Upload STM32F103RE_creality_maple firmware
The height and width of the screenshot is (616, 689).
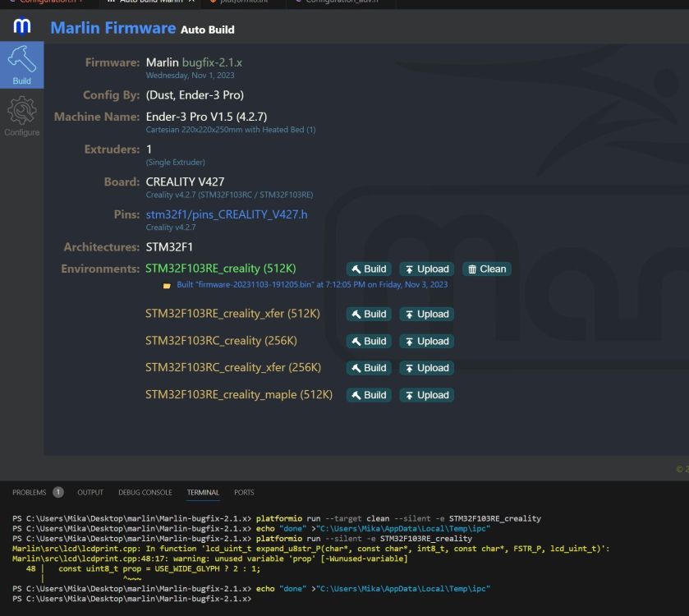click(x=427, y=395)
